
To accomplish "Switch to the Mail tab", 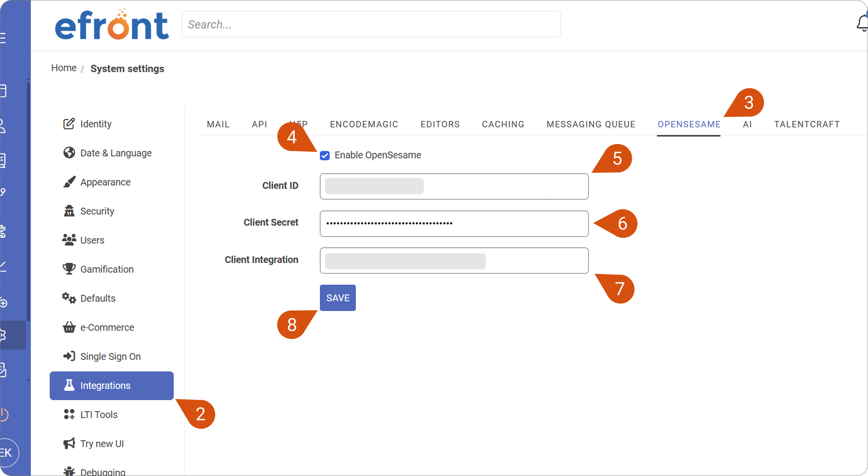I will [x=218, y=124].
